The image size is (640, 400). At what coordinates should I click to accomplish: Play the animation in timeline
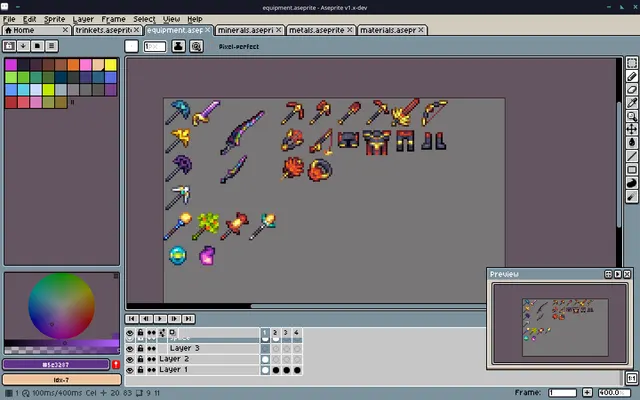coord(160,319)
